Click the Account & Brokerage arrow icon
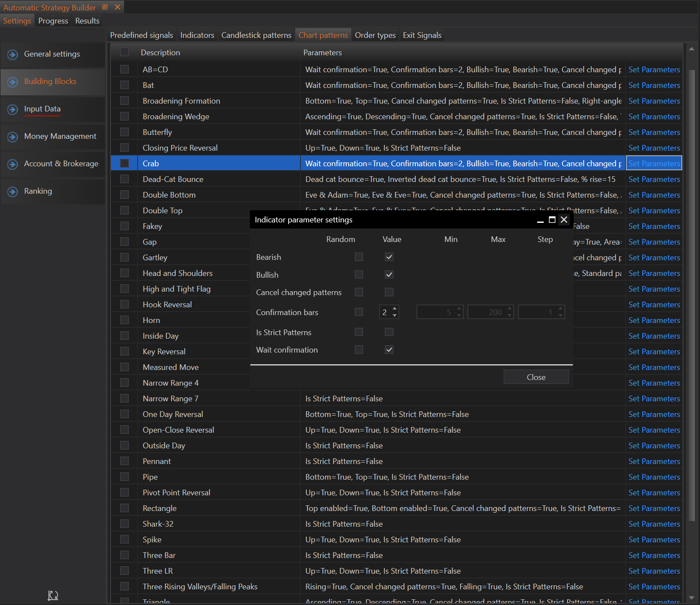The height and width of the screenshot is (605, 700). coord(13,164)
